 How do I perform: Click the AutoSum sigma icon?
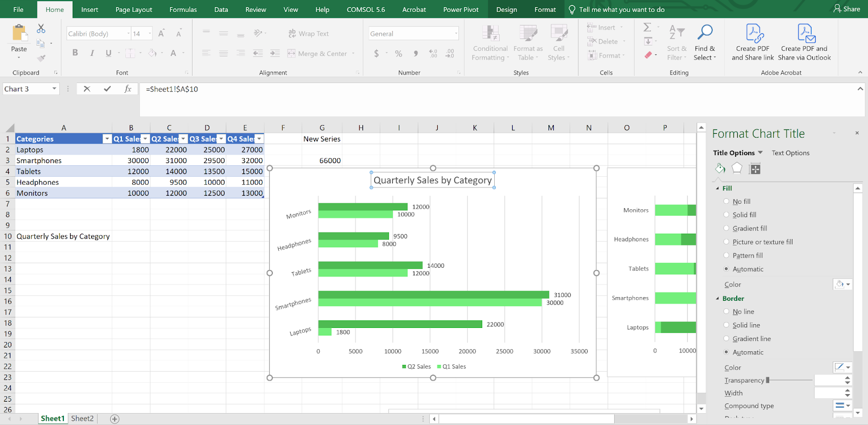click(647, 27)
